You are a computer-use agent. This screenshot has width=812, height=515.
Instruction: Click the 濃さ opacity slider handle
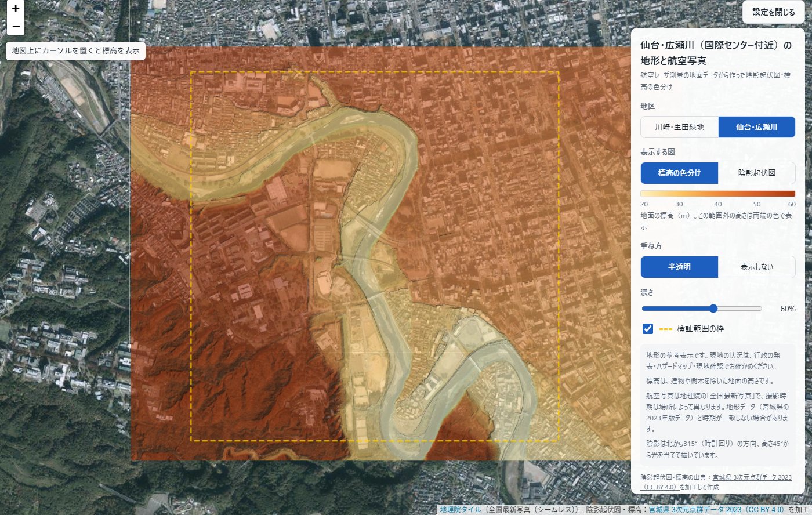713,309
